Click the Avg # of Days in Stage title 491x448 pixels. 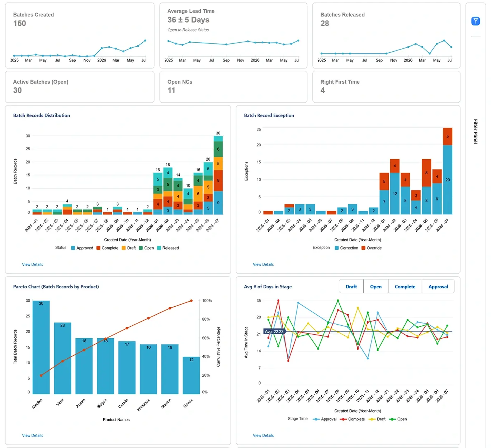[268, 287]
